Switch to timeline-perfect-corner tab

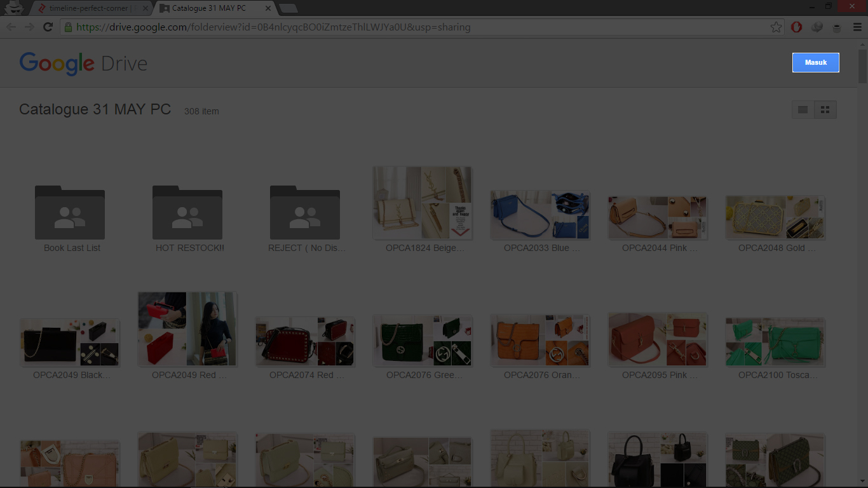pyautogui.click(x=90, y=8)
